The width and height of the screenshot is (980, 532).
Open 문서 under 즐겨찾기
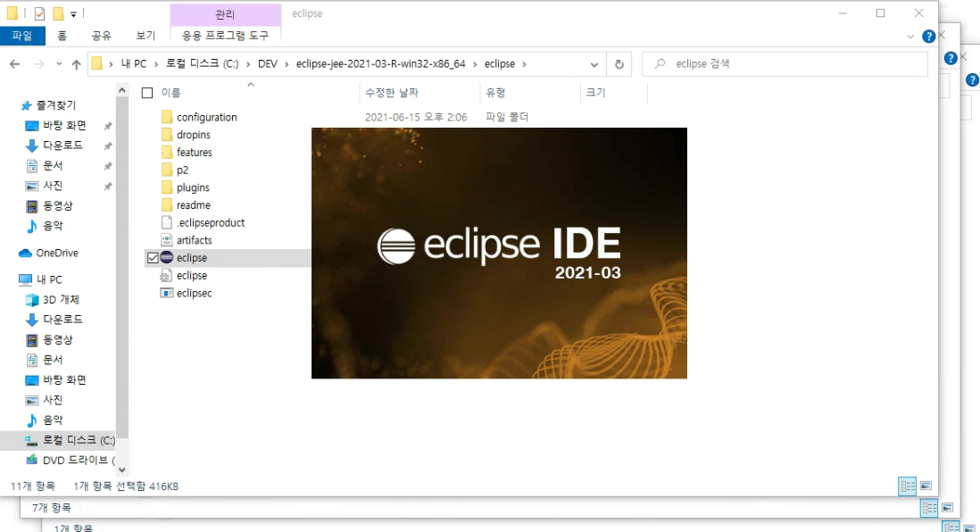(x=45, y=166)
